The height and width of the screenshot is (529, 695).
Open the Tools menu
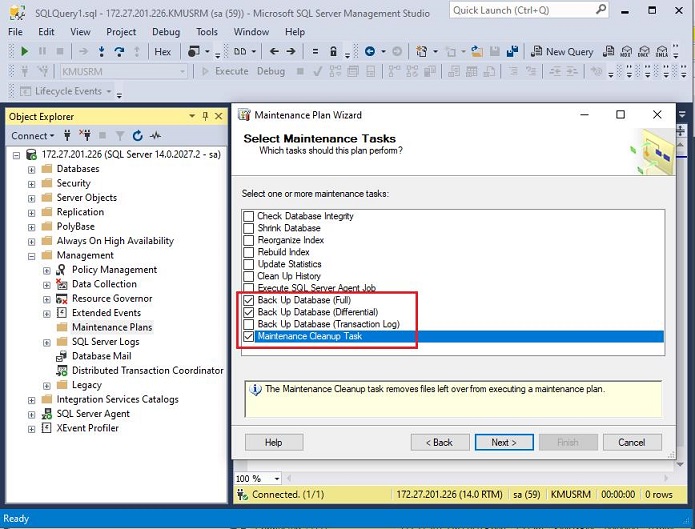[x=207, y=32]
